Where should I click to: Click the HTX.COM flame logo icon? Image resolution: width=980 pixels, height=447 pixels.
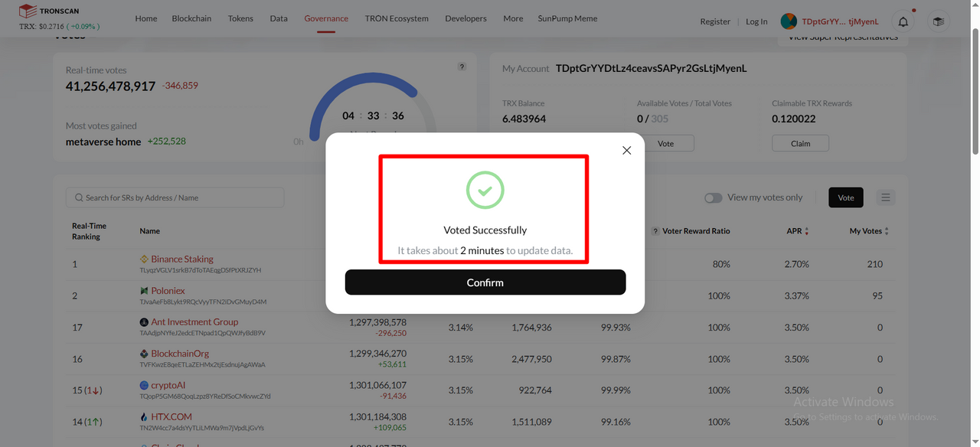144,417
